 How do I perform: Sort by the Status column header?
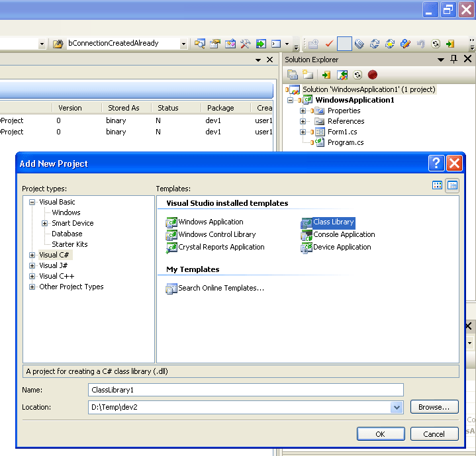pyautogui.click(x=175, y=108)
